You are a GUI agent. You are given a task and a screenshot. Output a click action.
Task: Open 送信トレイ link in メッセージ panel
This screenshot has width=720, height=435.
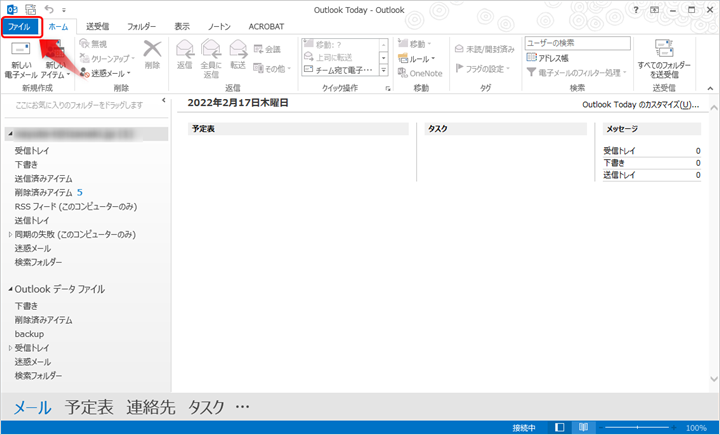coord(619,175)
